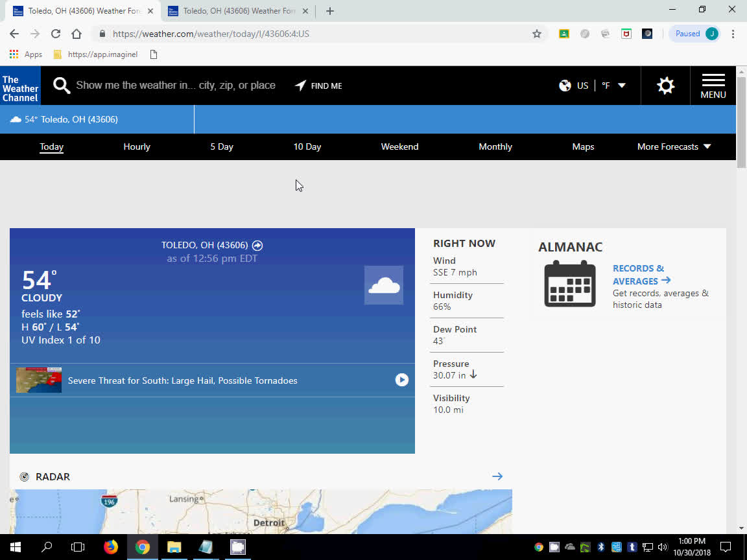Open the °F units dropdown
The width and height of the screenshot is (747, 560).
pos(613,86)
